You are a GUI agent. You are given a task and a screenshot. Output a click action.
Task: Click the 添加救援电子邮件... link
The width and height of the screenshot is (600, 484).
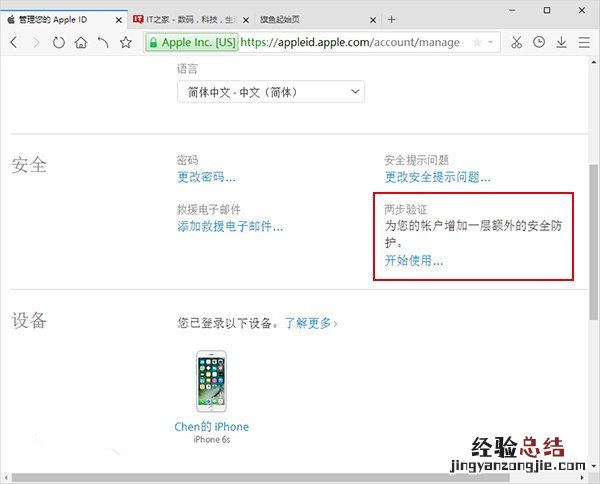[230, 227]
